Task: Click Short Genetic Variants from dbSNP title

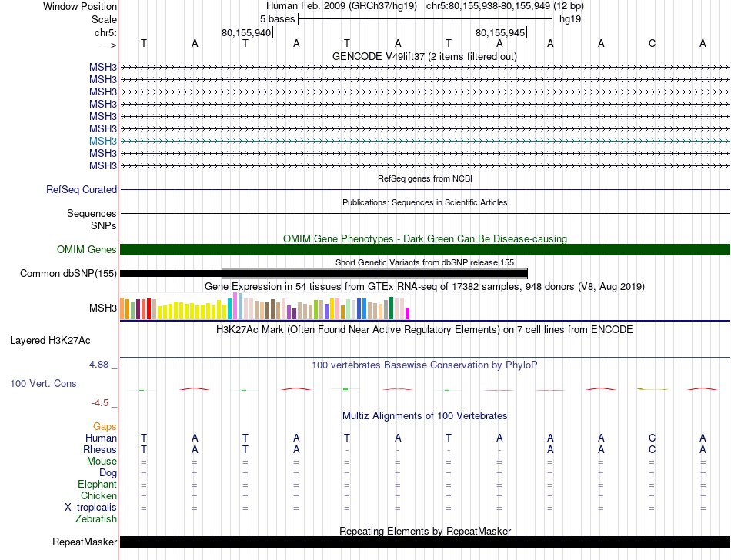Action: click(x=425, y=262)
